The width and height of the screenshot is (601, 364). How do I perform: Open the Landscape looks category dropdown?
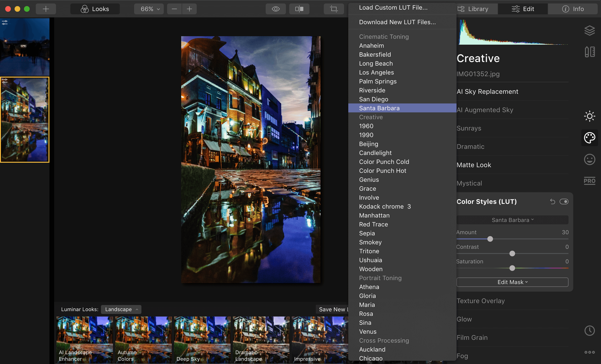(121, 309)
